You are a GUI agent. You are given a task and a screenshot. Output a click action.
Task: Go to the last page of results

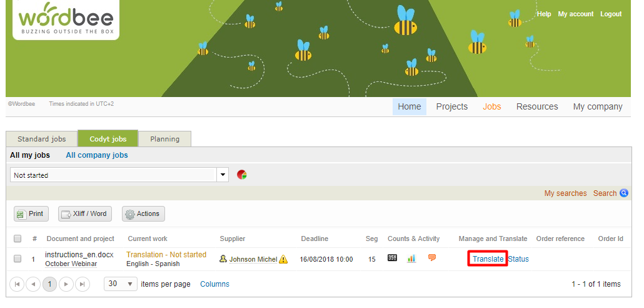(82, 284)
